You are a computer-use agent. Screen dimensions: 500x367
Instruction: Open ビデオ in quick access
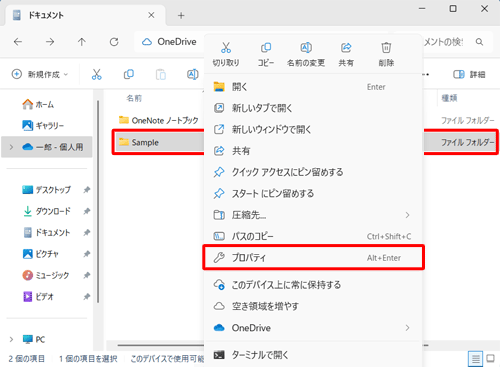38,296
